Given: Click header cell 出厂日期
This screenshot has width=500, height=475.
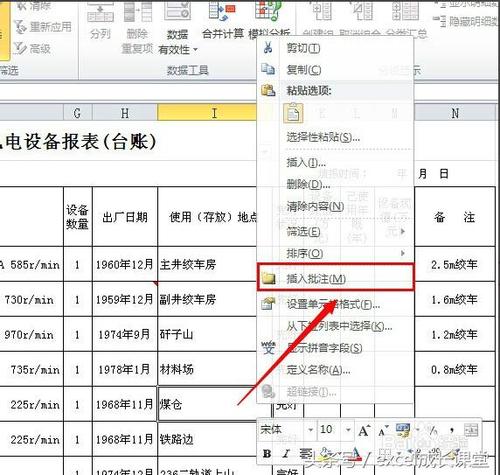Looking at the screenshot, I should point(125,217).
